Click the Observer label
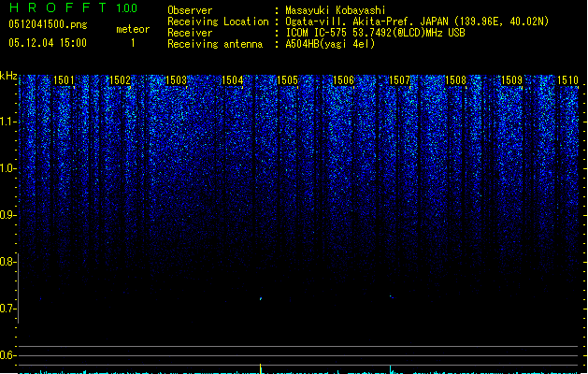Screen dimensions: 588x374 (x=190, y=10)
